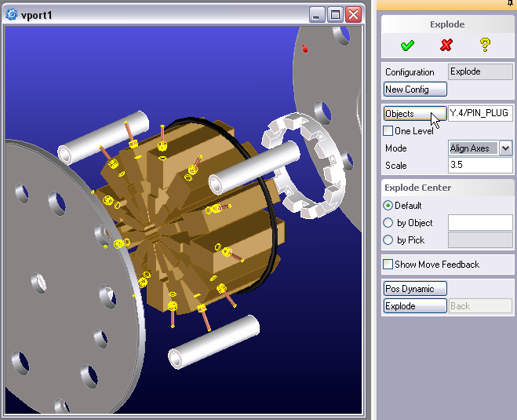Click the pin icon above the Explode panel

pos(510,4)
